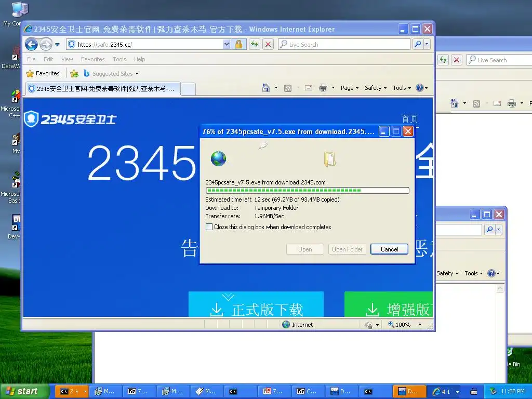Click the green download progress bar
Image resolution: width=532 pixels, height=399 pixels.
coord(308,191)
